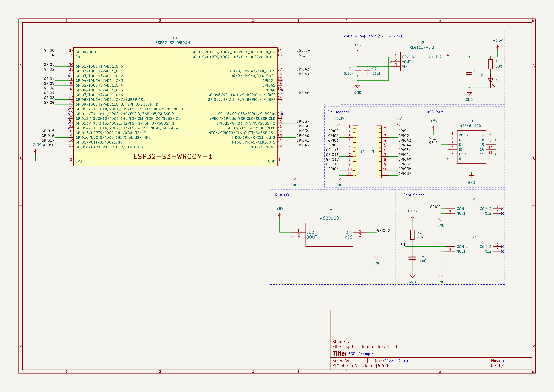
Task: Select the 47346-1001 USB connector J1
Action: (x=471, y=147)
